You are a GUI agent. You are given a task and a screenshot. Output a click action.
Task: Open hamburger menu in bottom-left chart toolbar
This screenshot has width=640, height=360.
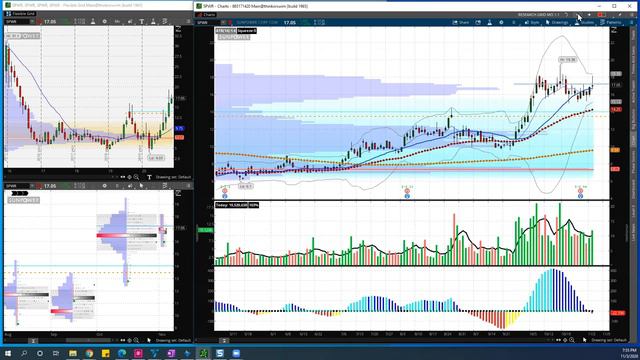coord(188,186)
